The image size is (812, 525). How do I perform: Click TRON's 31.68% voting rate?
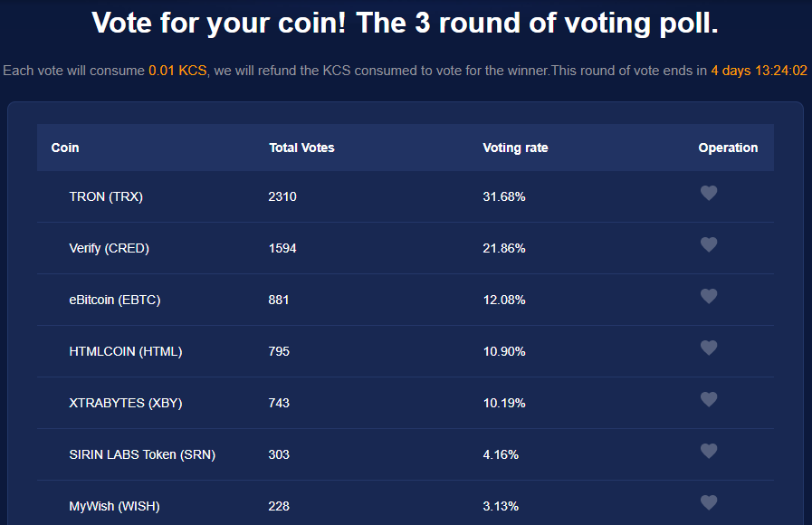[504, 196]
